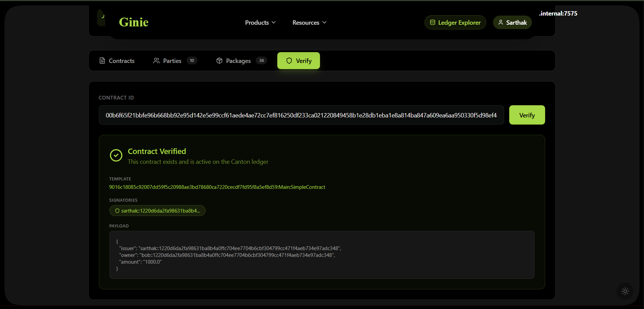Open the Sarthak user profile button
Viewport: 644px width, 309px height.
point(512,23)
